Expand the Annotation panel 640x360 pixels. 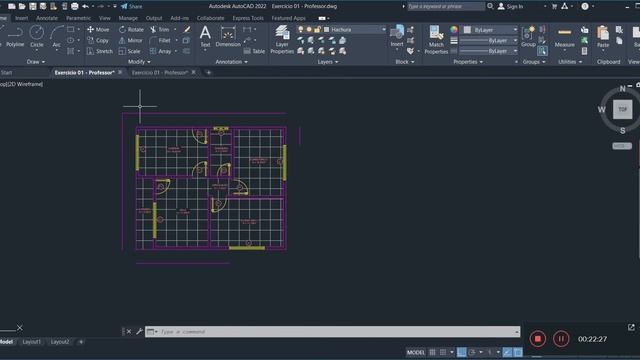pos(231,62)
